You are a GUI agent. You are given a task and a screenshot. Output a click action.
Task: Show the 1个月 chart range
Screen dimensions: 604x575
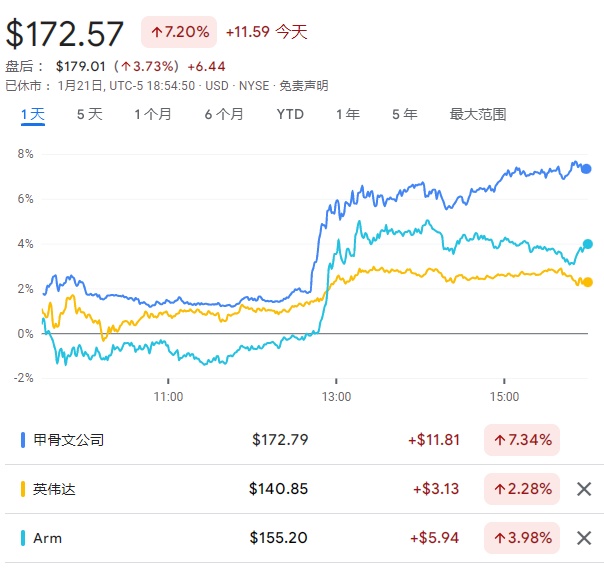click(x=153, y=114)
